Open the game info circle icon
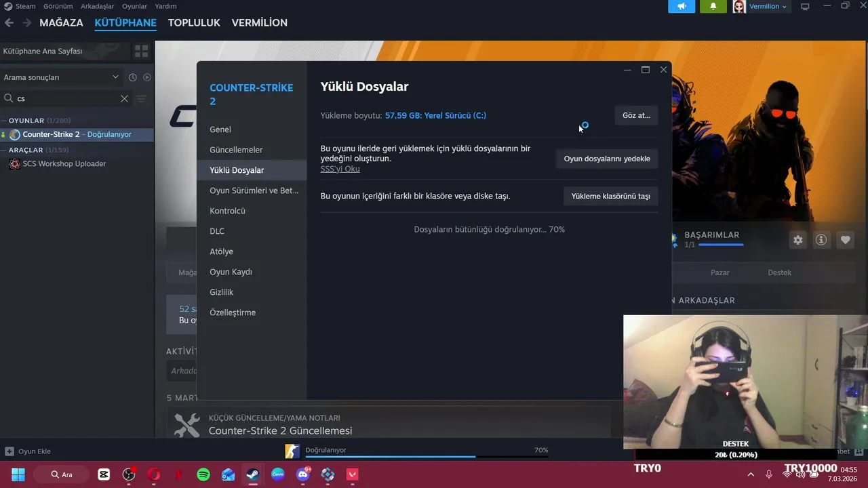868x488 pixels. point(821,240)
